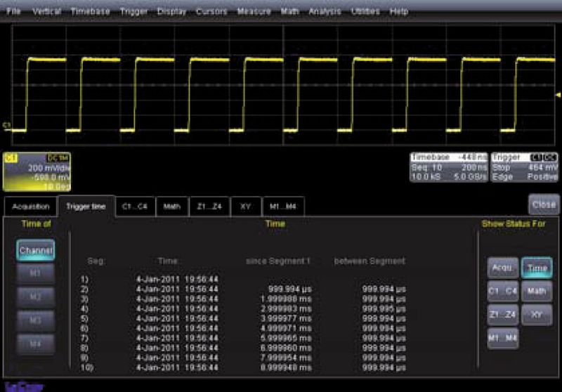Screen dimensions: 562x392
Task: Select Channel under Time of
Action: tap(37, 250)
